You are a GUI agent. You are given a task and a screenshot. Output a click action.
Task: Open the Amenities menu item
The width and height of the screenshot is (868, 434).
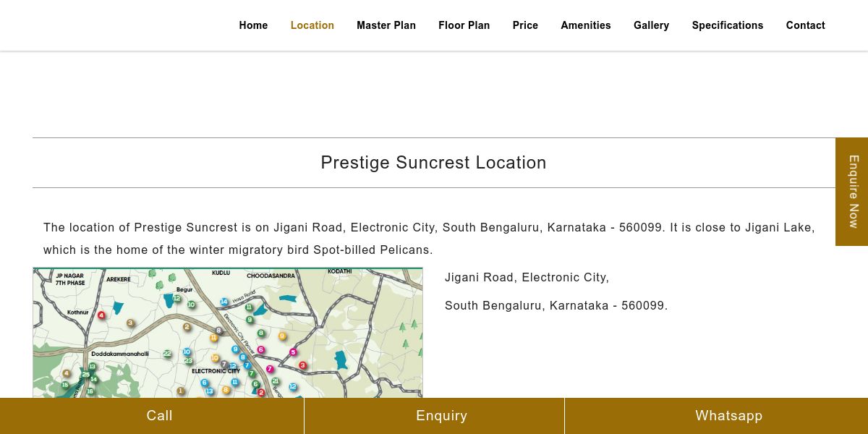pyautogui.click(x=586, y=25)
